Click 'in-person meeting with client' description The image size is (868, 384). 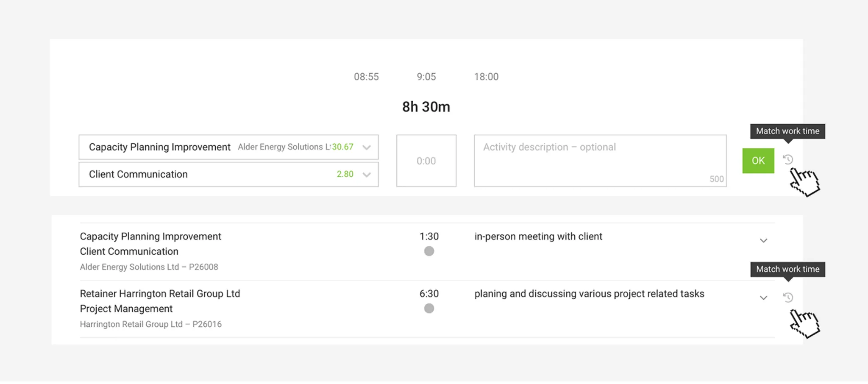coord(538,237)
